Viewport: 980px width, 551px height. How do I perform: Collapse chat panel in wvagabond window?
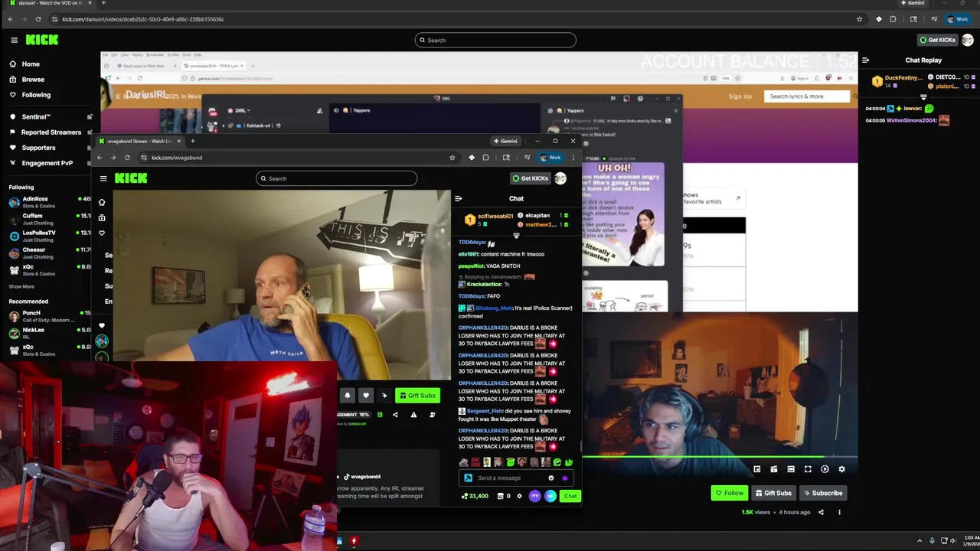coord(458,199)
